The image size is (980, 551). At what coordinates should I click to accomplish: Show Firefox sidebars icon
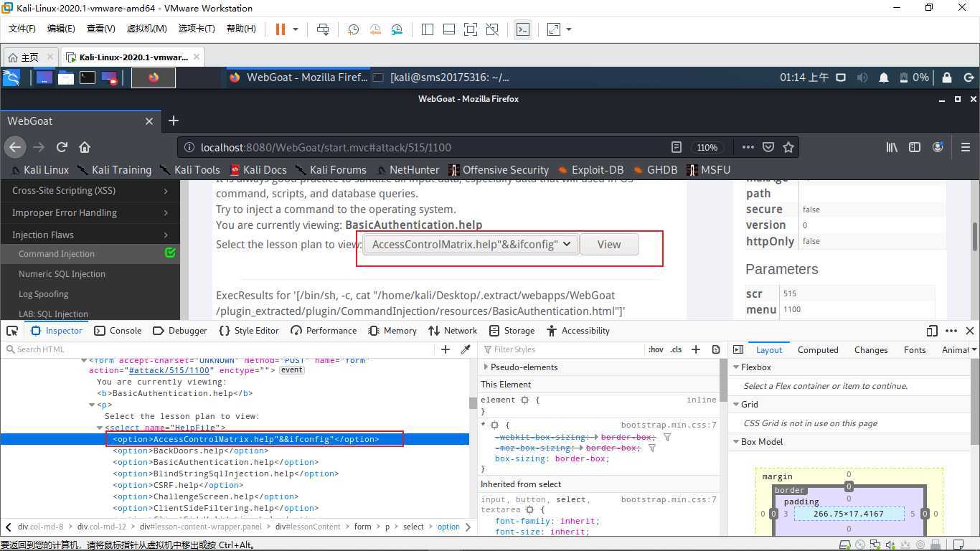tap(915, 147)
